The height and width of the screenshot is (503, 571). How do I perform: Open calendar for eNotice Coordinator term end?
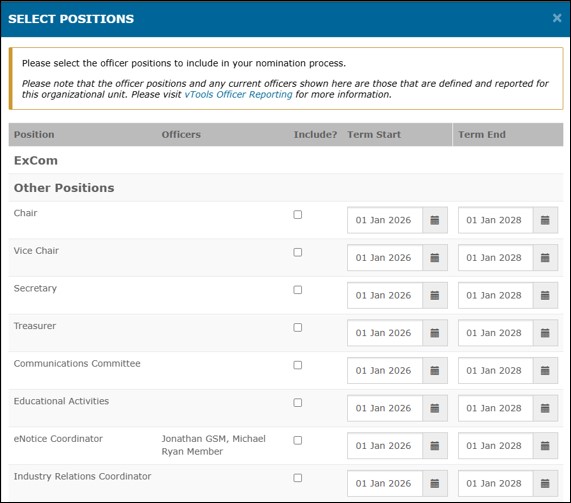click(545, 446)
